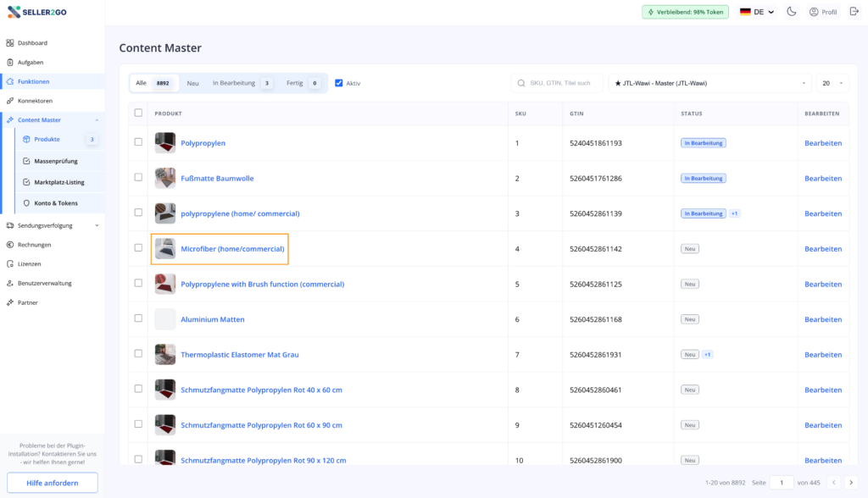Click the Polypropylen product thumbnail
868x498 pixels.
(165, 143)
